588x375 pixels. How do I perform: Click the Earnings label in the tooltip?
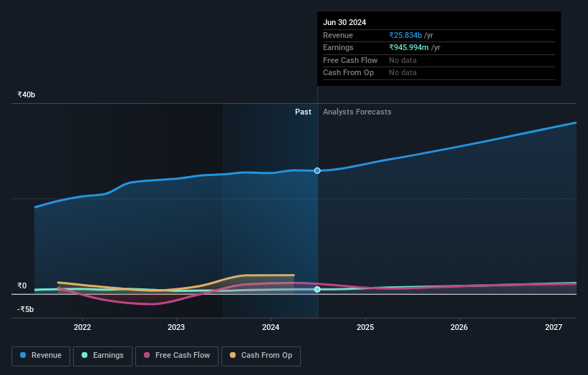click(x=338, y=47)
